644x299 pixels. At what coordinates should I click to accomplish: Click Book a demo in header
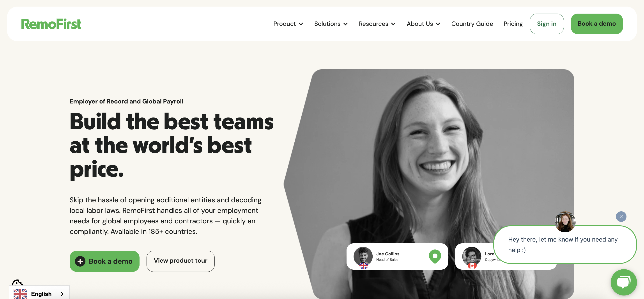596,24
